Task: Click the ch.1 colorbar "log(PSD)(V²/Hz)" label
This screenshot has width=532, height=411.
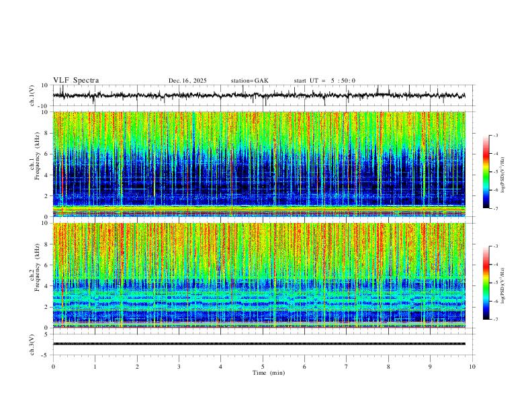Action: click(x=503, y=175)
